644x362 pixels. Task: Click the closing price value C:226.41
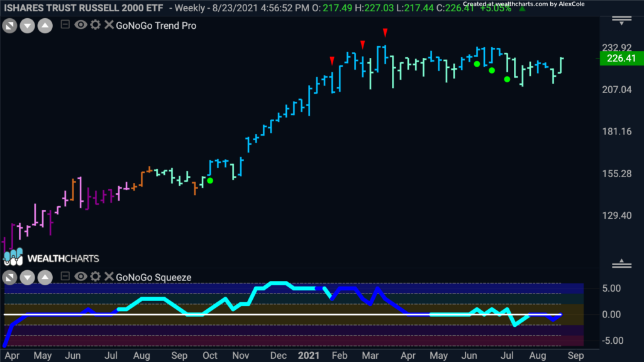tap(455, 8)
